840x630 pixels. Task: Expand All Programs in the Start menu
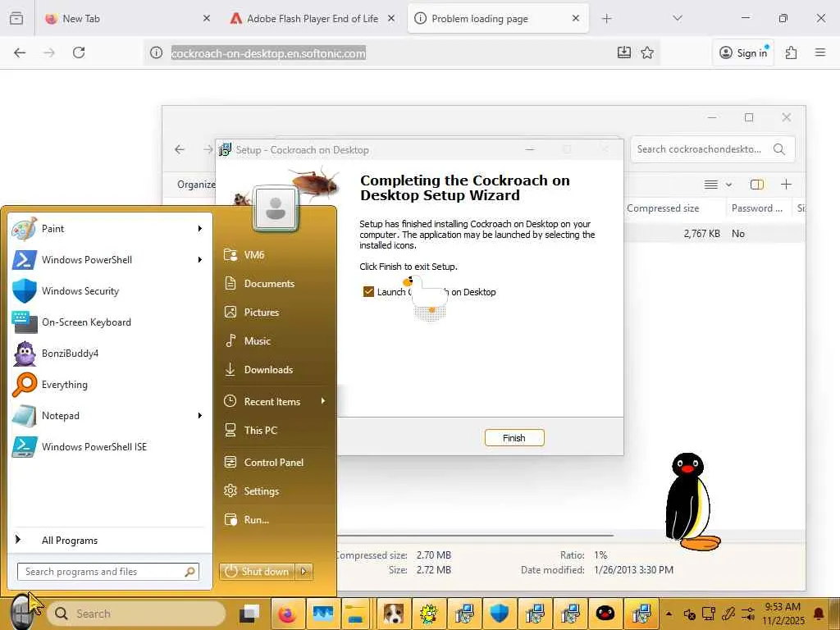pos(109,540)
